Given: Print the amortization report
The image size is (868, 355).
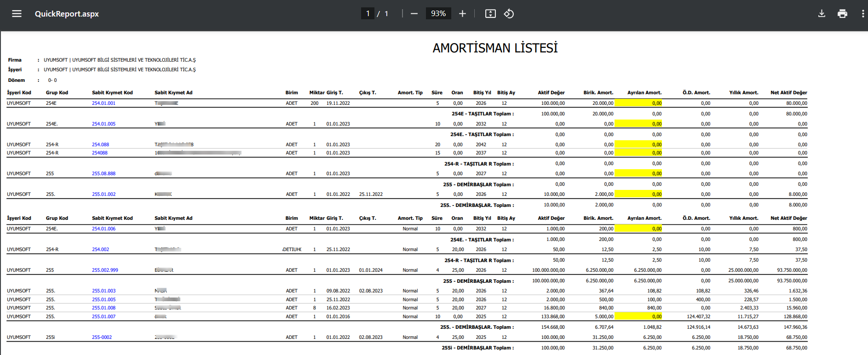Looking at the screenshot, I should (842, 14).
